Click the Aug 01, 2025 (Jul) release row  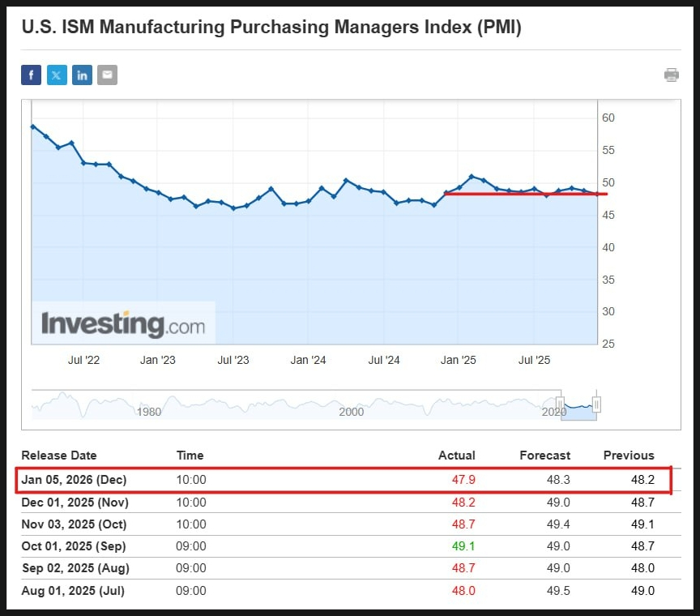73,591
